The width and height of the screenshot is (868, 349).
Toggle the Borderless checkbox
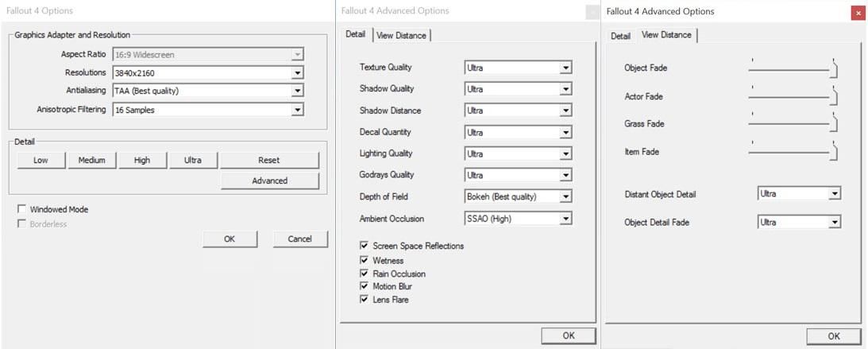coord(22,224)
